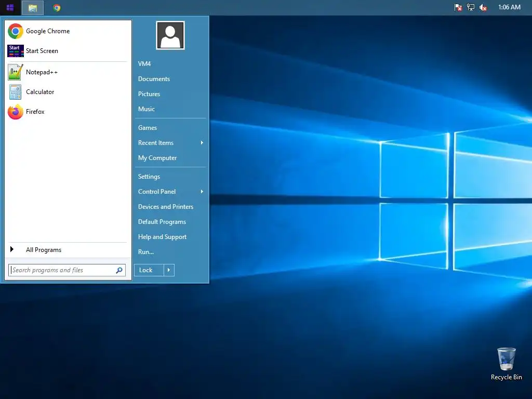The height and width of the screenshot is (399, 532).
Task: Open the Recycle Bin desktop icon
Action: click(x=506, y=364)
